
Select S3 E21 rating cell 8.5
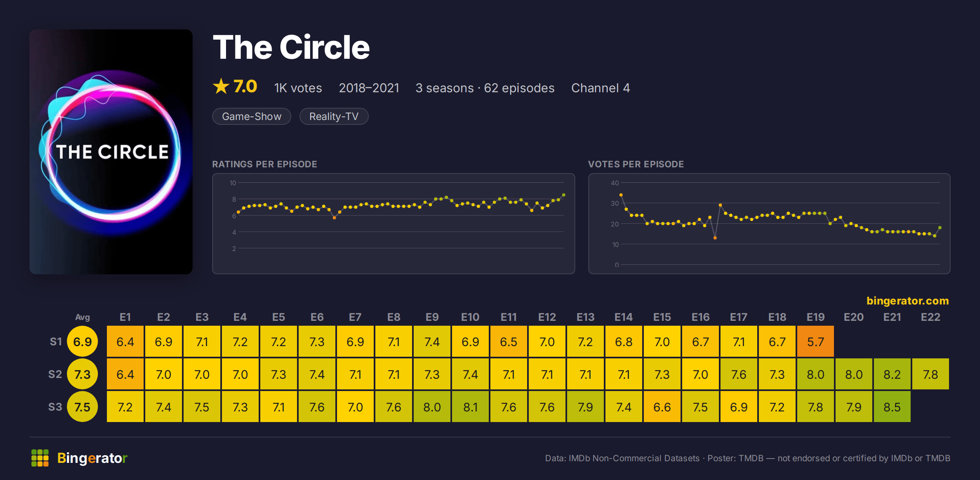tap(892, 407)
